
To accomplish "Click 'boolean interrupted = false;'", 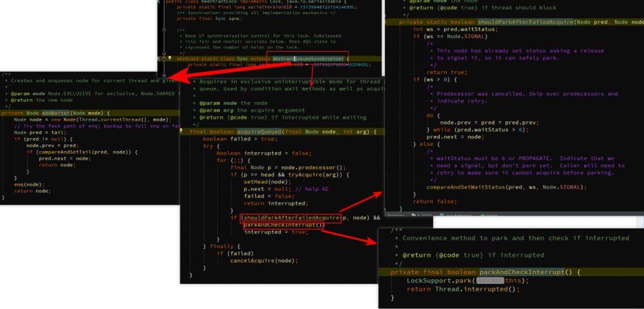I will [264, 154].
